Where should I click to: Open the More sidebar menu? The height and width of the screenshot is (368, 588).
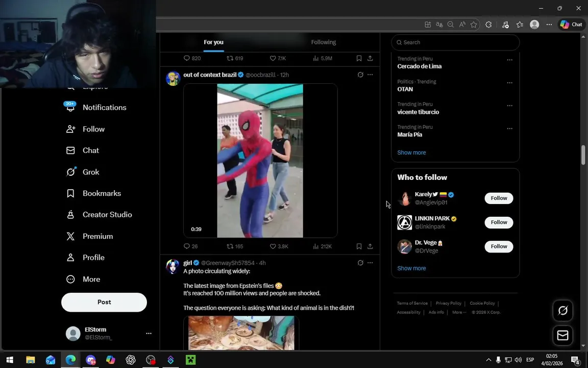[x=83, y=280]
